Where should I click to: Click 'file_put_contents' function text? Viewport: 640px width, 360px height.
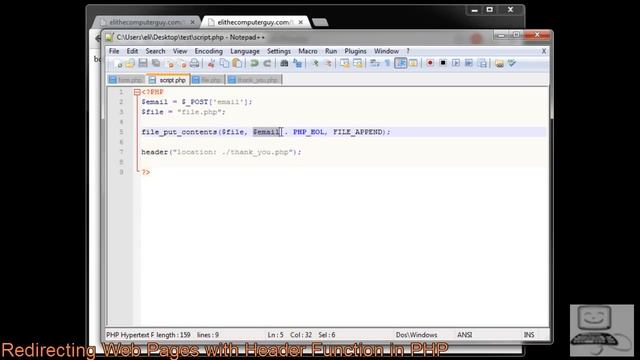pyautogui.click(x=179, y=132)
